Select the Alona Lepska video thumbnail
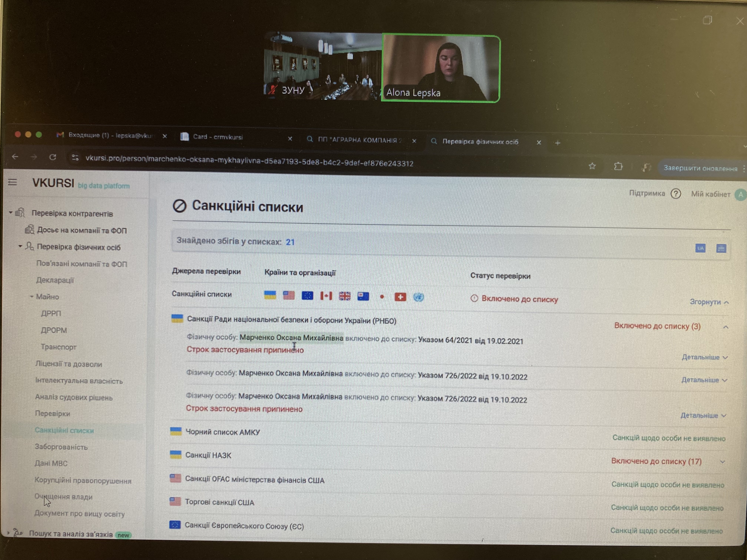The height and width of the screenshot is (560, 747). point(441,68)
